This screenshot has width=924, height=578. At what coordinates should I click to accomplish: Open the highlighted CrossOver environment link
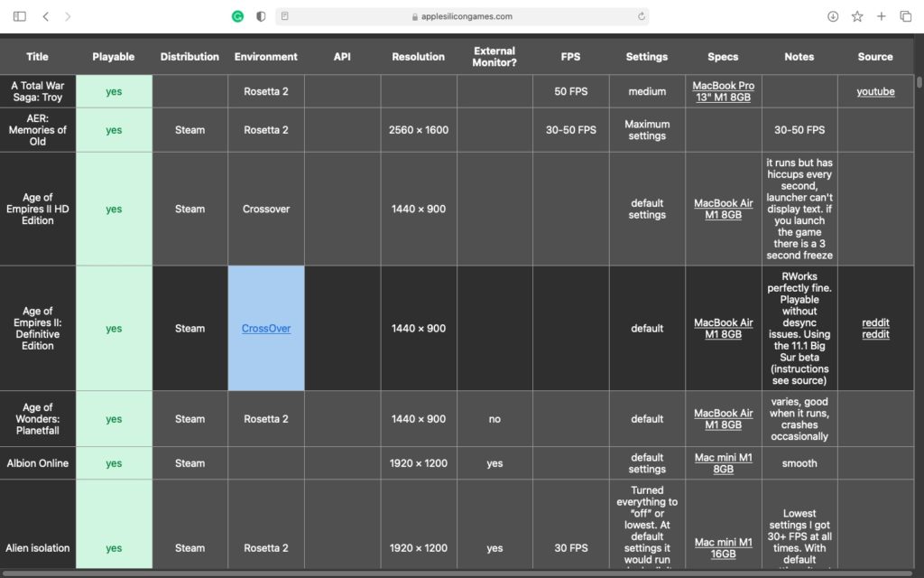266,329
